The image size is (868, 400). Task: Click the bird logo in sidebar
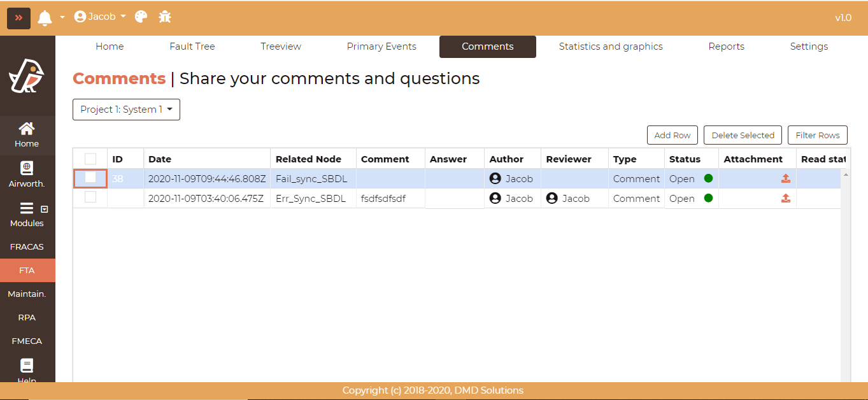tap(27, 76)
